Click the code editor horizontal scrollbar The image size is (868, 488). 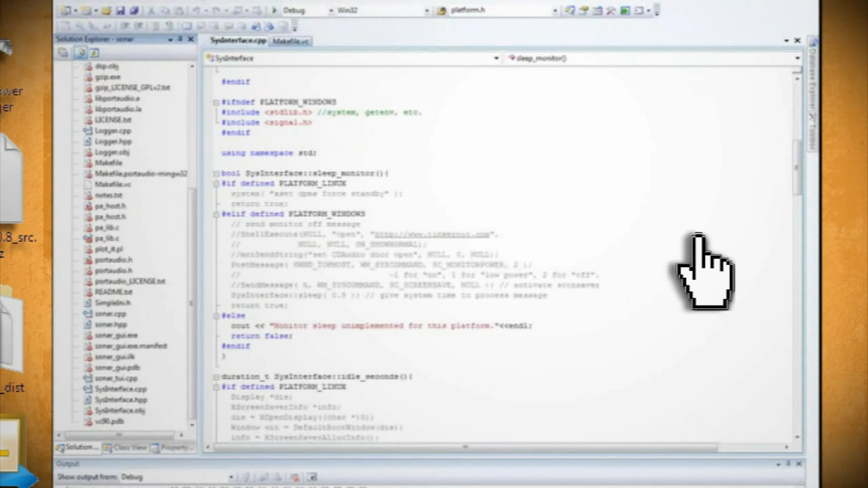pos(465,447)
